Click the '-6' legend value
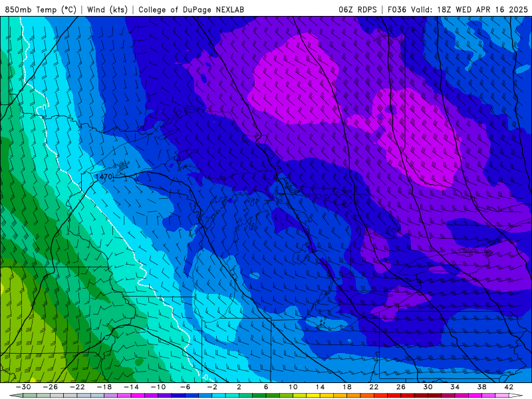 coord(186,387)
